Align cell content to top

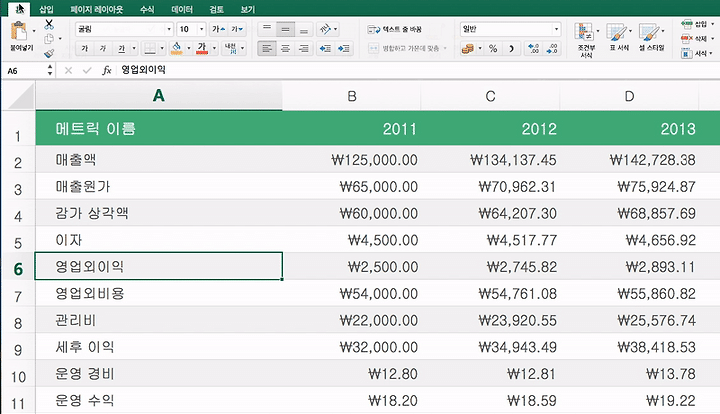pos(267,29)
